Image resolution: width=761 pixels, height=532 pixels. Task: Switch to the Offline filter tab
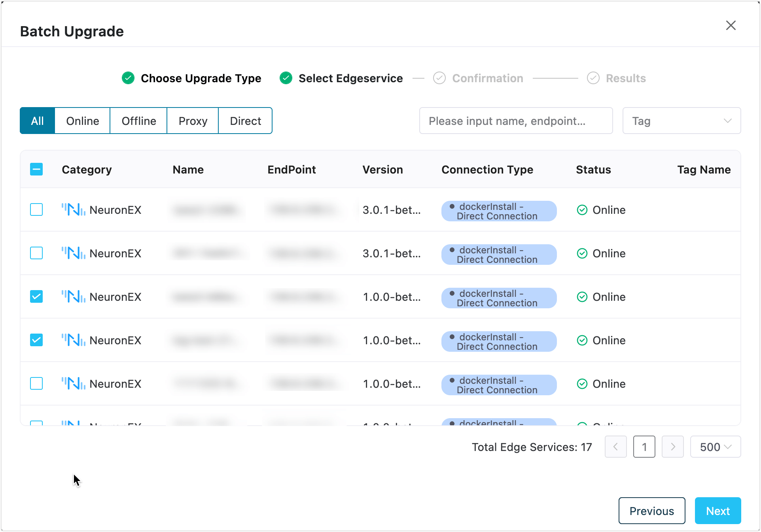(138, 121)
